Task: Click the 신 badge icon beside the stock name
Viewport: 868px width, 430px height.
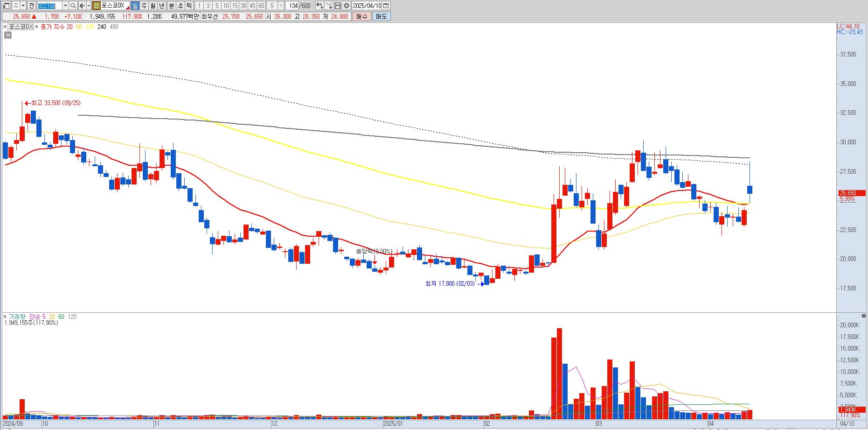Action: tap(96, 6)
